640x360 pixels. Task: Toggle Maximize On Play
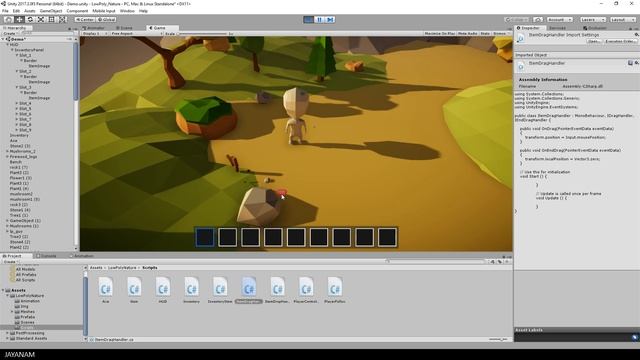(x=440, y=33)
